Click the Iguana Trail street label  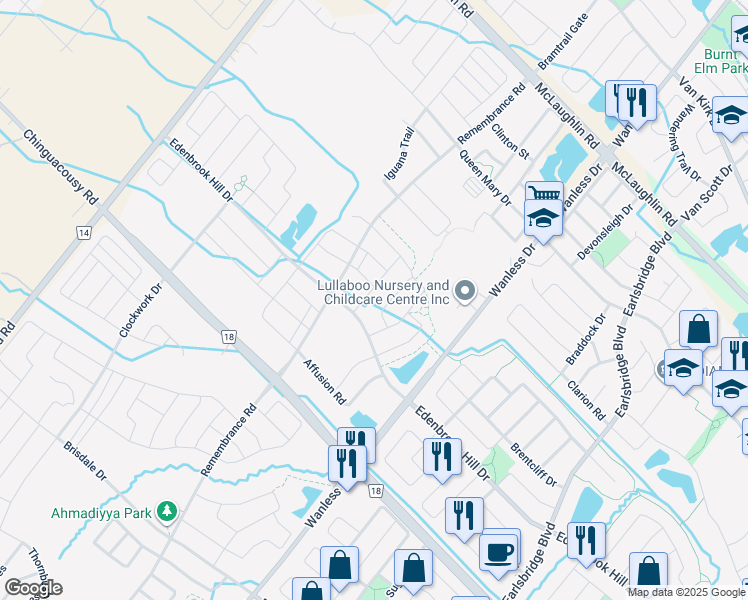399,155
